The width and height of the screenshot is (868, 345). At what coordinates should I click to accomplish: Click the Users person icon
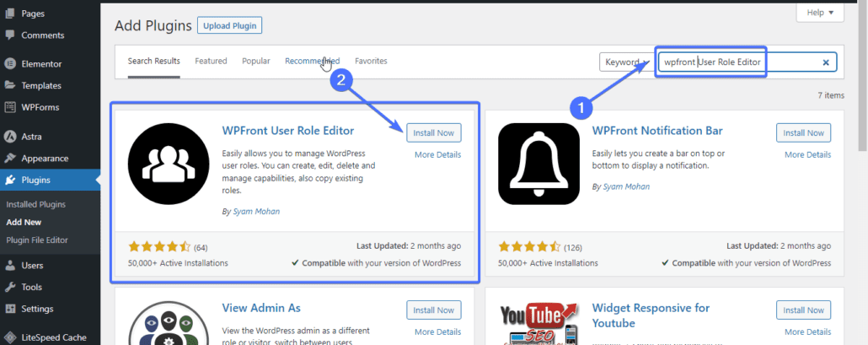pyautogui.click(x=9, y=265)
